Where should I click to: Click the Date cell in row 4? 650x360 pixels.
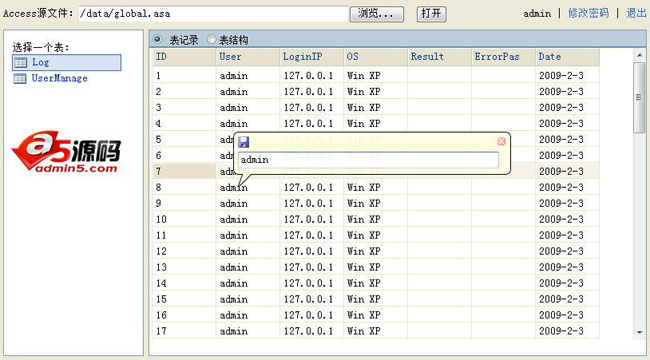(568, 123)
